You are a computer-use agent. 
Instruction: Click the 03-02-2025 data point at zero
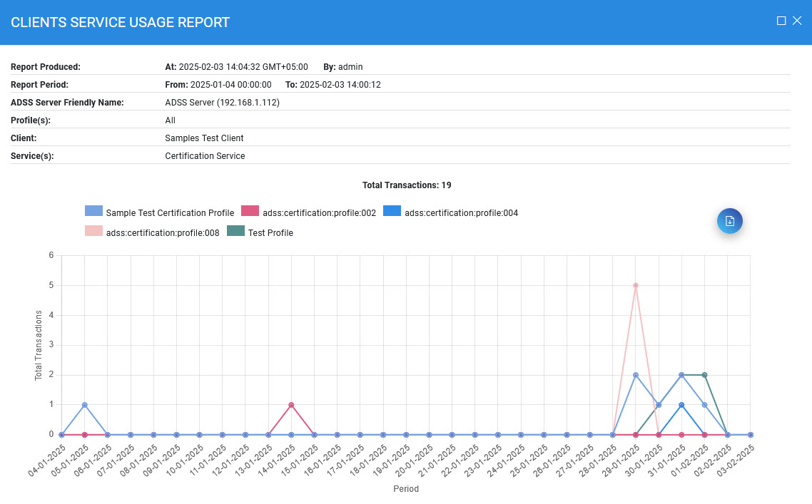pyautogui.click(x=750, y=434)
